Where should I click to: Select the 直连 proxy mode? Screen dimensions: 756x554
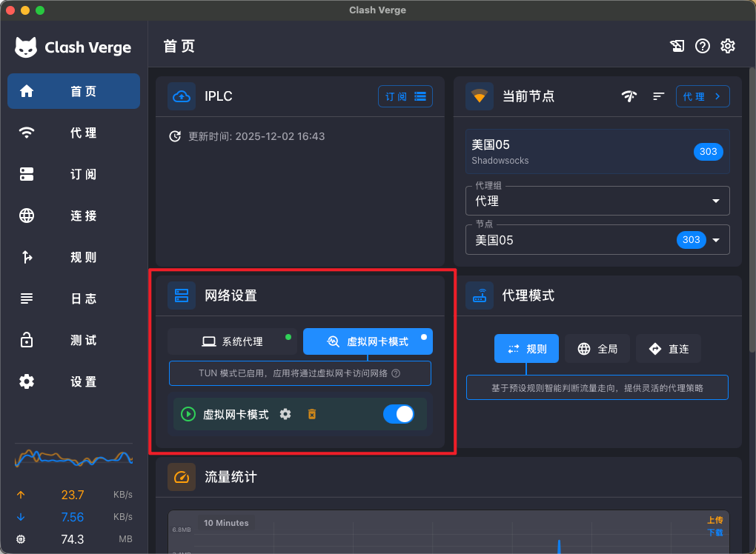point(668,348)
